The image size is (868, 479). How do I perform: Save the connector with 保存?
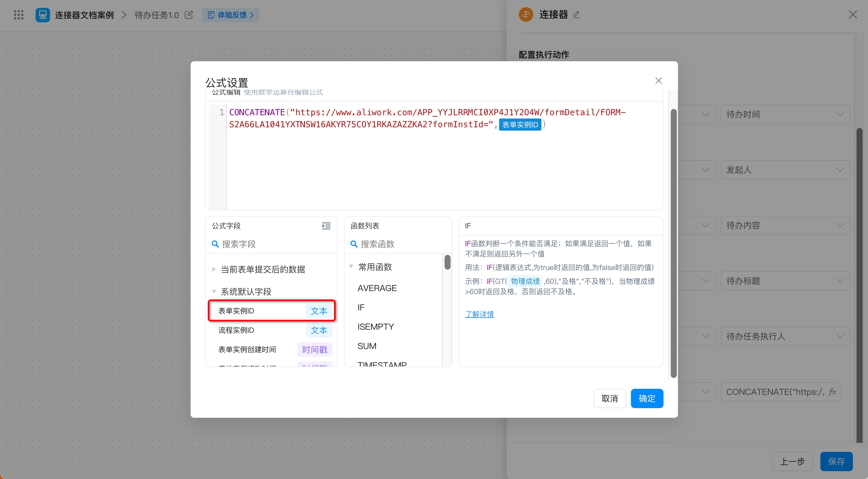[836, 461]
